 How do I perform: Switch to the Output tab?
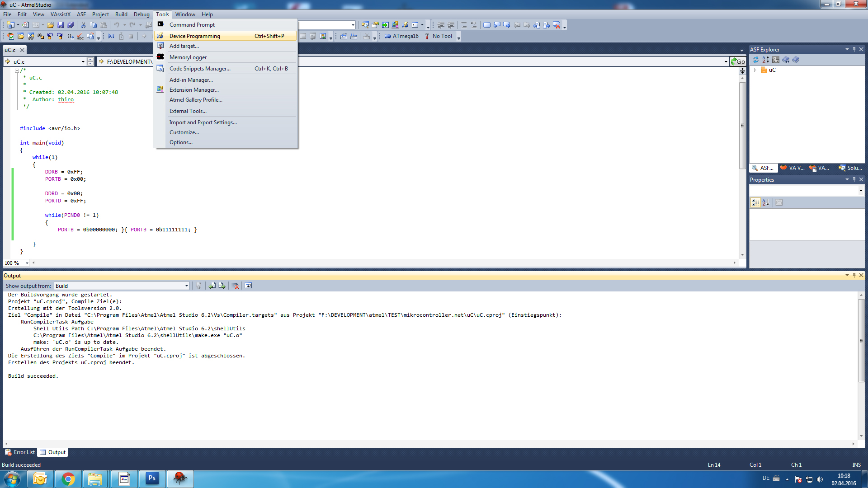click(x=53, y=452)
